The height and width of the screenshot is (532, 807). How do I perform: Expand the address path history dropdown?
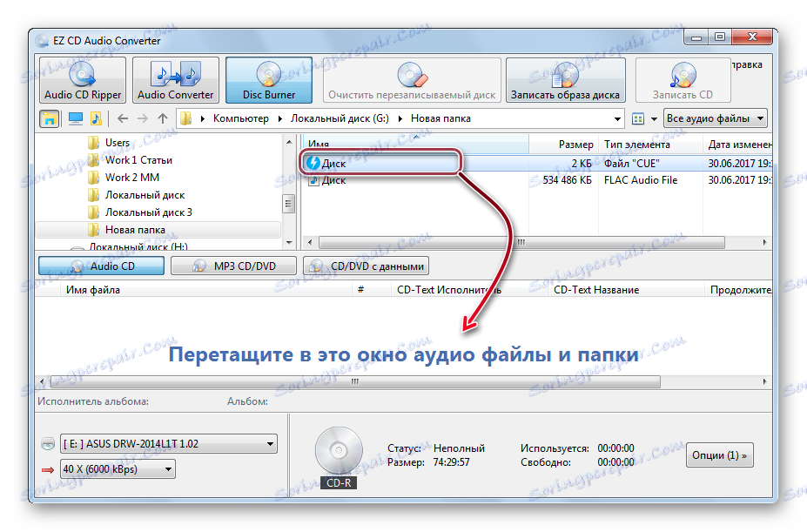(x=617, y=119)
